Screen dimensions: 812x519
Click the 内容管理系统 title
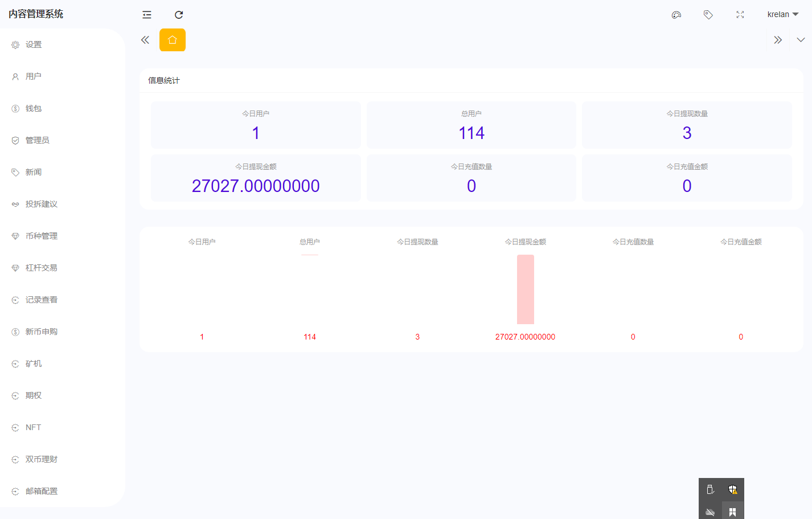tap(36, 14)
